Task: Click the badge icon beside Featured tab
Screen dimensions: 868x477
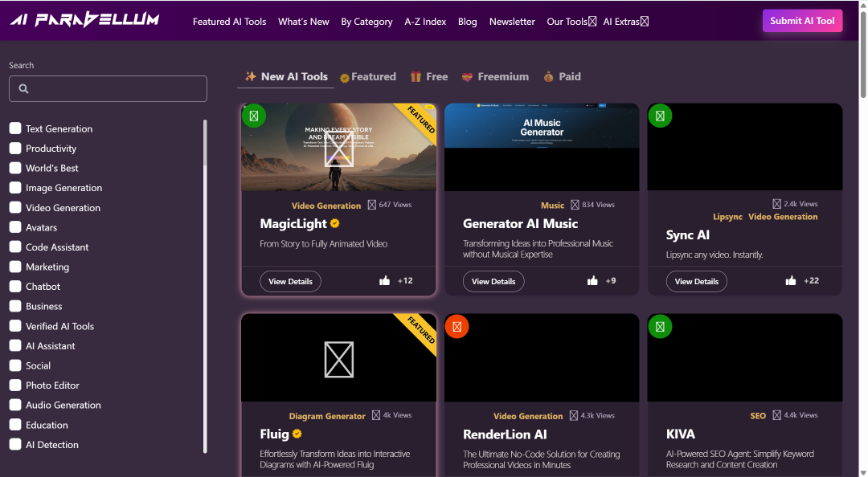Action: tap(344, 78)
